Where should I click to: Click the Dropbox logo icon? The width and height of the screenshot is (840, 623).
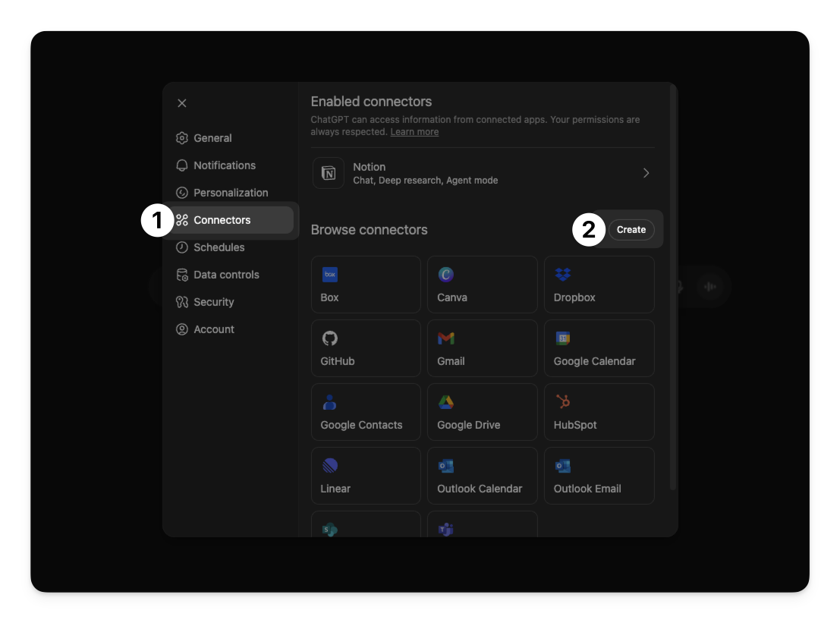(x=562, y=274)
